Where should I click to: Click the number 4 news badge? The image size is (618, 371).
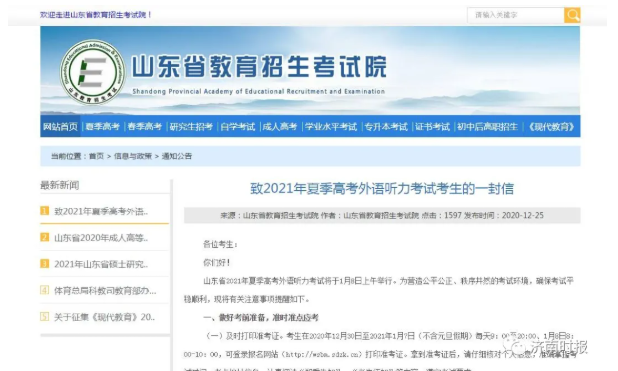[x=45, y=290]
